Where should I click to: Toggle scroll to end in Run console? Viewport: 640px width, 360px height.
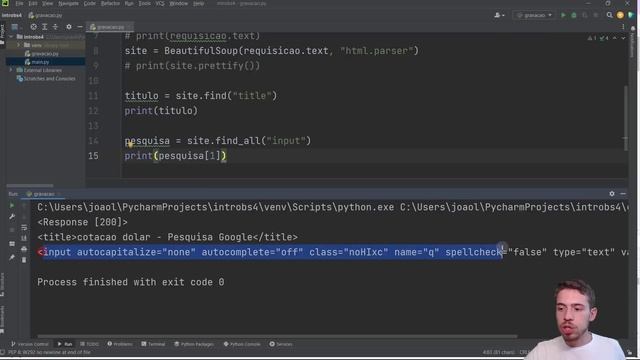coord(24,238)
